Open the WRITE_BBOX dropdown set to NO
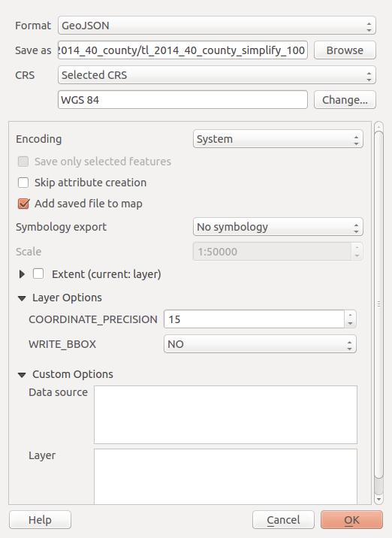 [260, 344]
